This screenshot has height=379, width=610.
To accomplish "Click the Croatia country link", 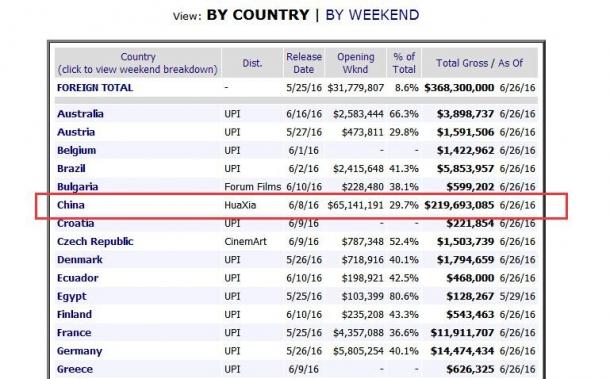I will 75,223.
